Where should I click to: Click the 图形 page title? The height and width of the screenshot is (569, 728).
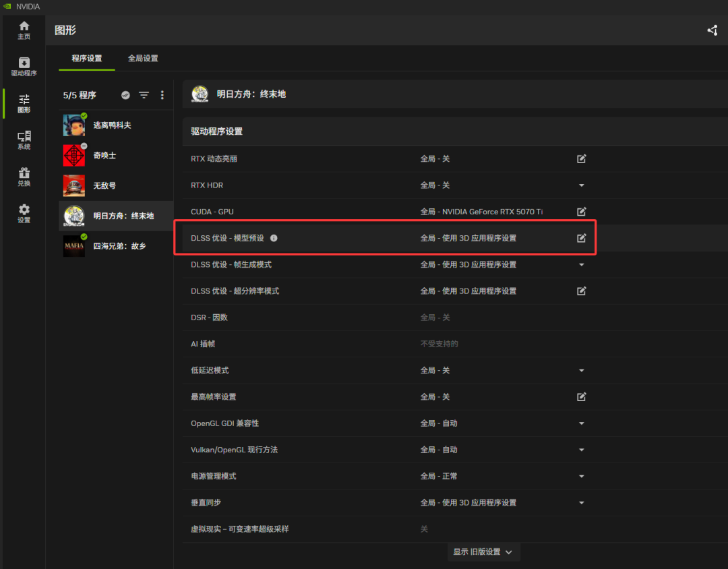pos(65,30)
